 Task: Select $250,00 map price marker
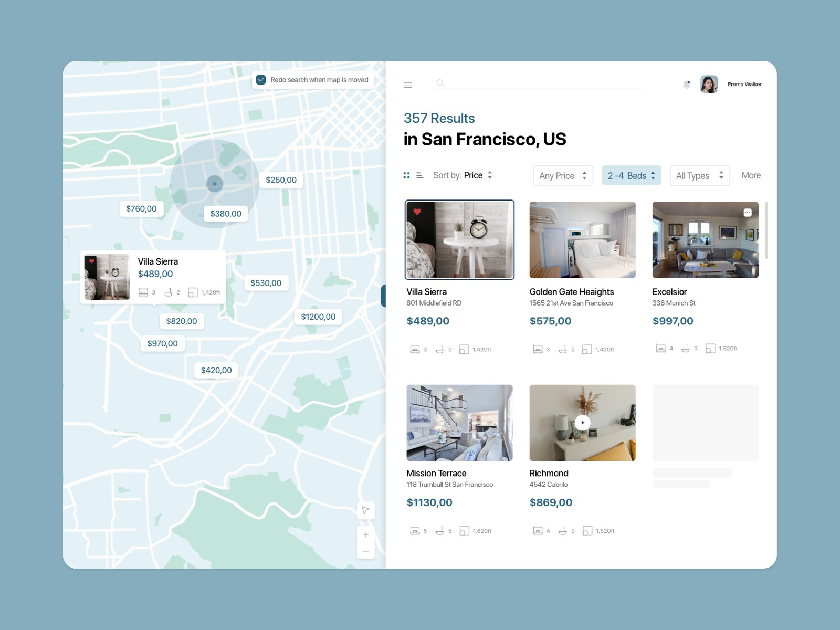[281, 180]
